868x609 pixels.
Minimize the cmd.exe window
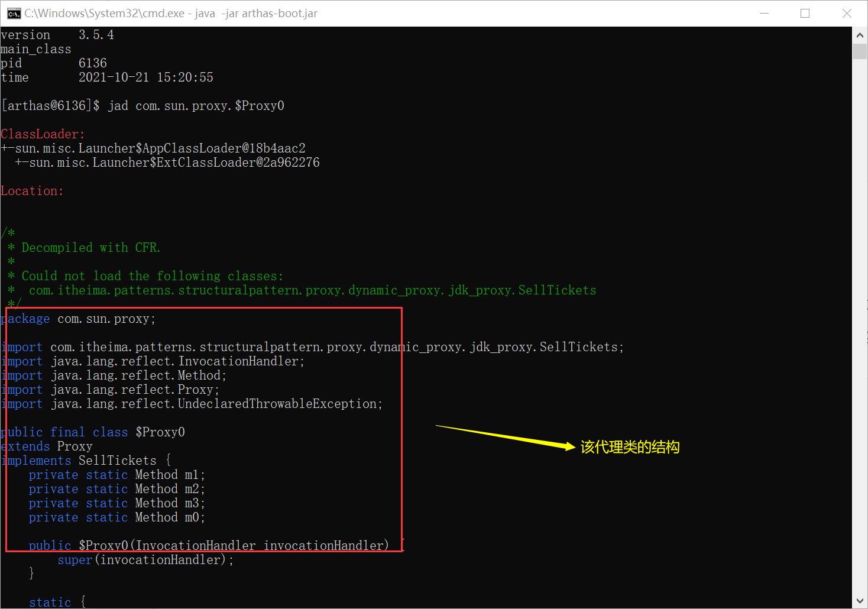click(x=764, y=13)
